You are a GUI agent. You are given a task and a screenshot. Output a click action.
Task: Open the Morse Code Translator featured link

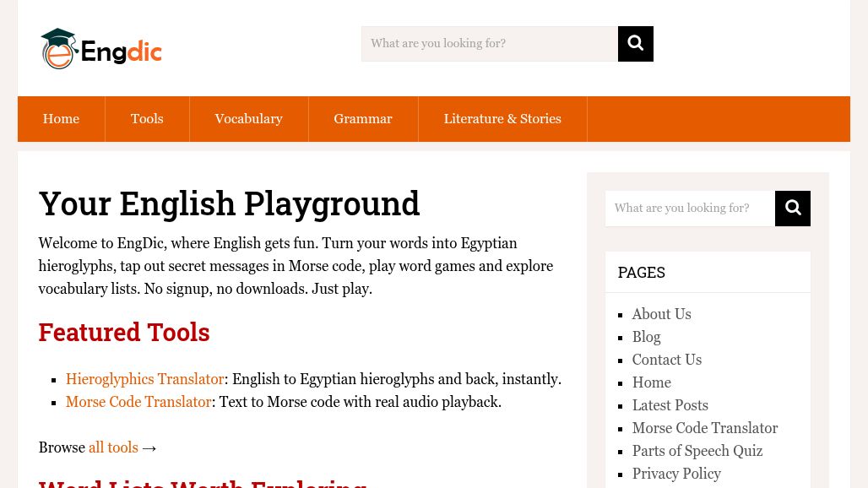click(138, 402)
